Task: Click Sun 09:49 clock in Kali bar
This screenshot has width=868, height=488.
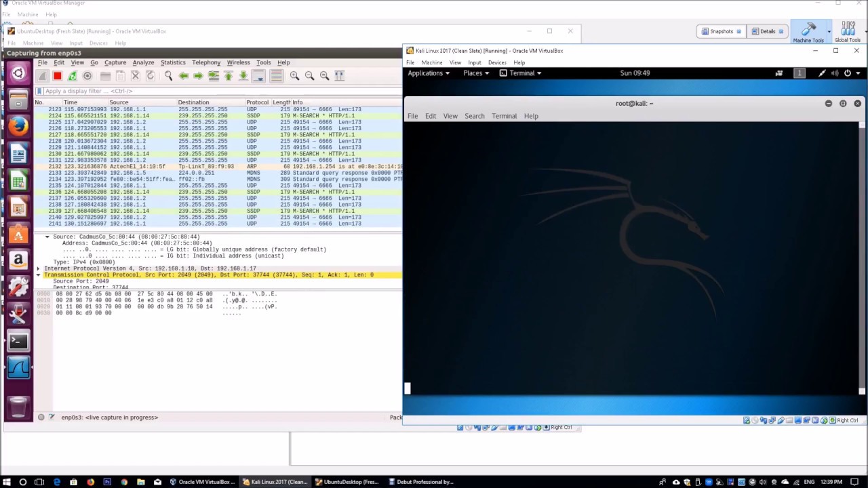Action: [635, 73]
